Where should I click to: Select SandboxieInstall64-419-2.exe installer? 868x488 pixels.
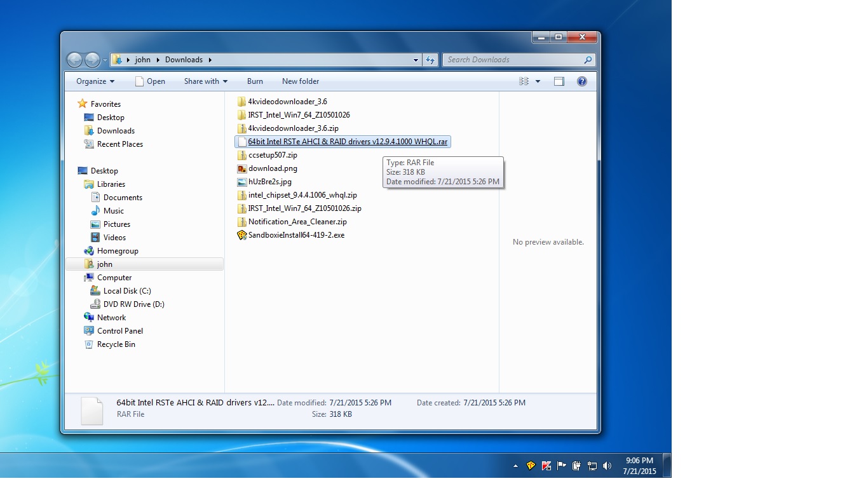296,235
